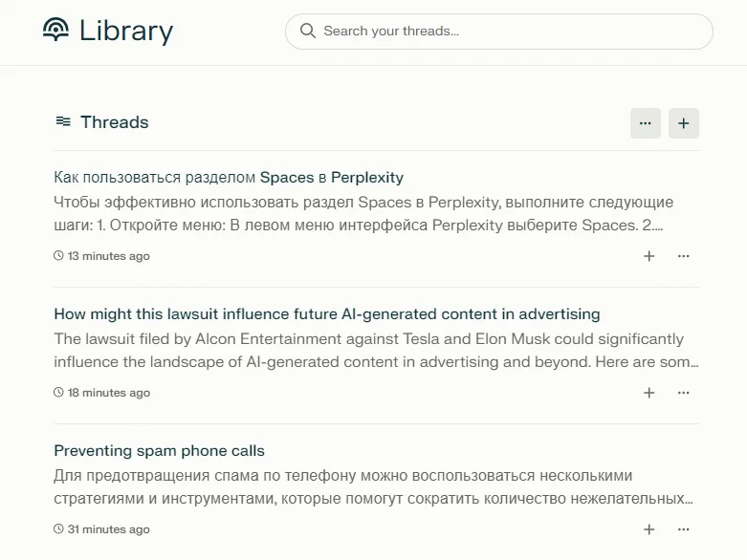Click the 13 minutes ago clock icon
The height and width of the screenshot is (560, 747).
pyautogui.click(x=58, y=256)
